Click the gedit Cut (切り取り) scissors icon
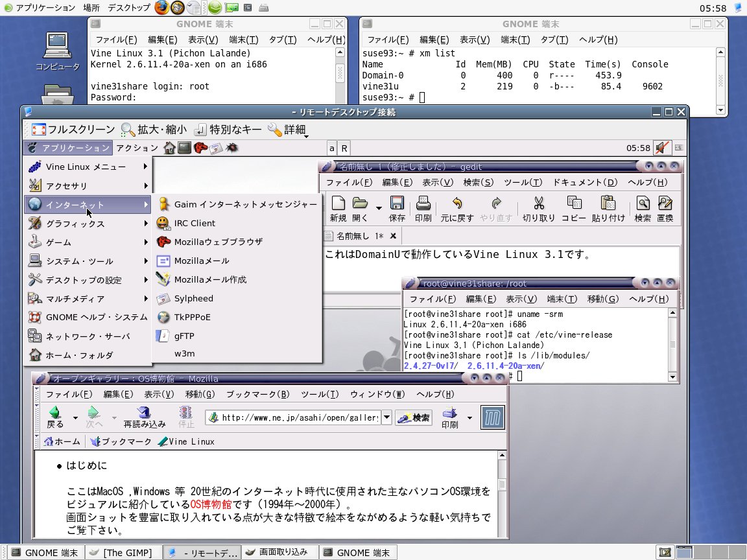The width and height of the screenshot is (747, 560). (x=538, y=204)
